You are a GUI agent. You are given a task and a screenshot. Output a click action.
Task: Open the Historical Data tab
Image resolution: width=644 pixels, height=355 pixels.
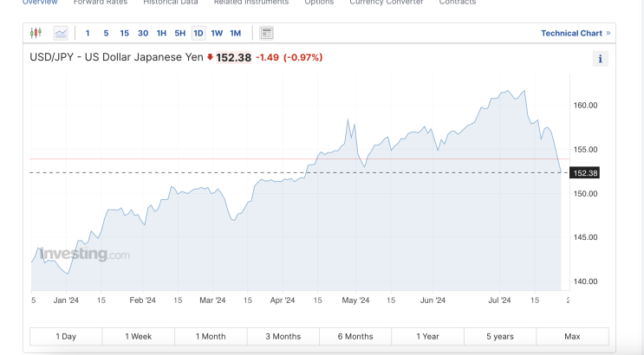pos(171,3)
